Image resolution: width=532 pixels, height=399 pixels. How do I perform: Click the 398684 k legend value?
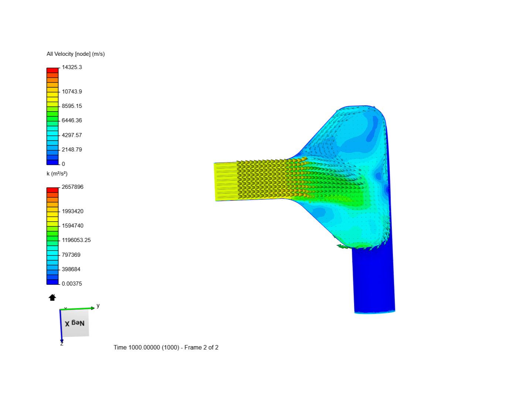pos(71,269)
